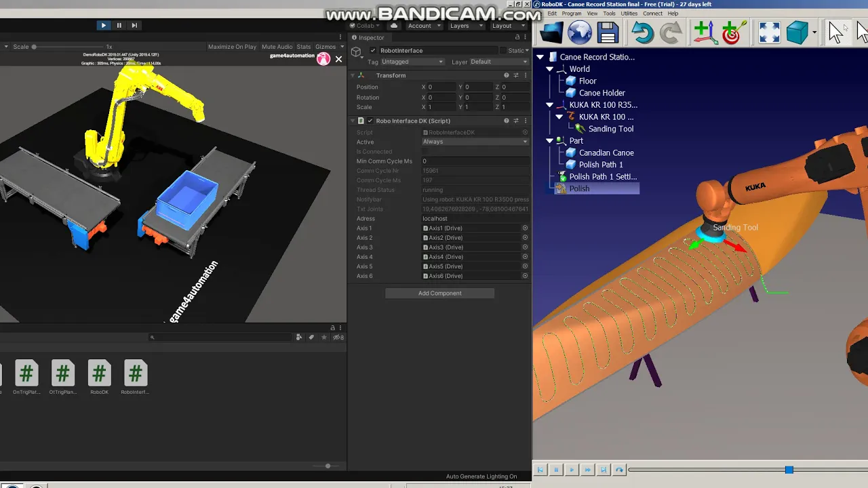Click the Add Component button

pos(439,293)
